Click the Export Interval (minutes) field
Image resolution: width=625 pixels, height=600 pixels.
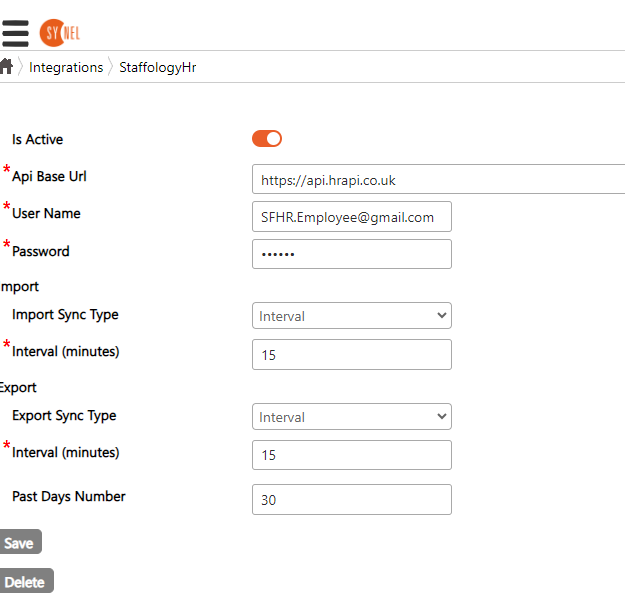click(x=352, y=455)
